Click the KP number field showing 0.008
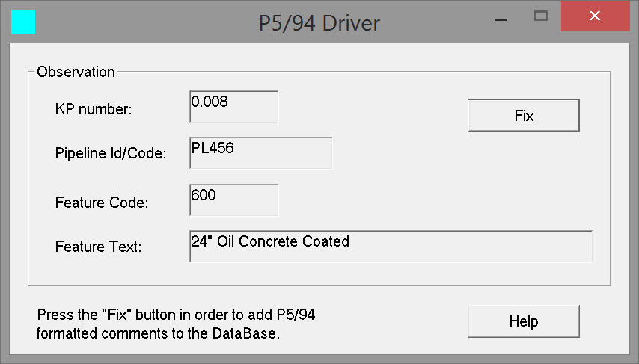The height and width of the screenshot is (364, 639). click(x=234, y=107)
